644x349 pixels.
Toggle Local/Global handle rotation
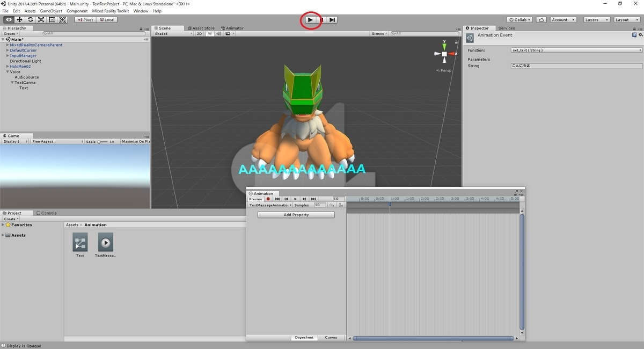tap(107, 20)
